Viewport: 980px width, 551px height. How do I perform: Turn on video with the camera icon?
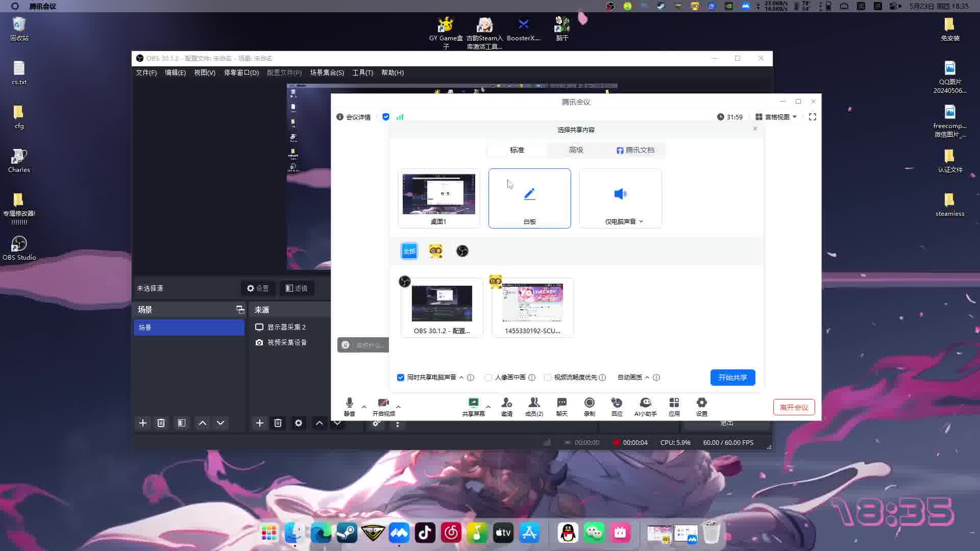(x=383, y=403)
